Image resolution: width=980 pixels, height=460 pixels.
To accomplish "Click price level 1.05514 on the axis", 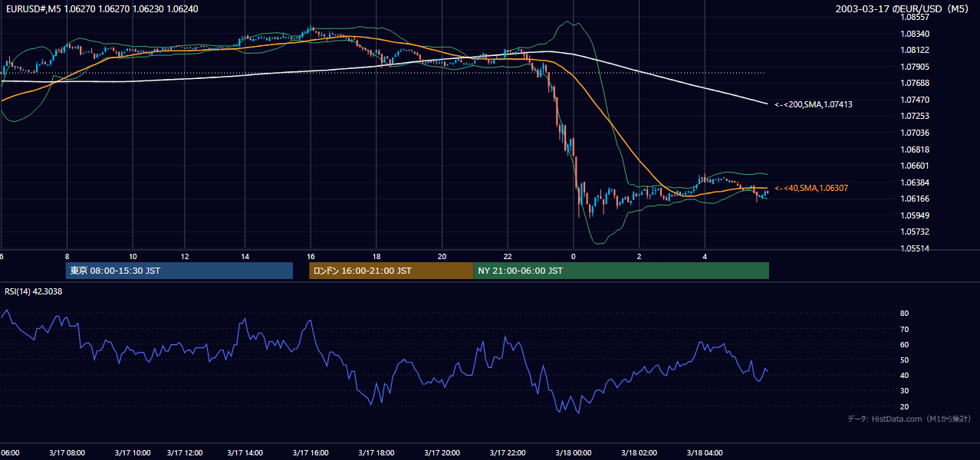I will [915, 248].
